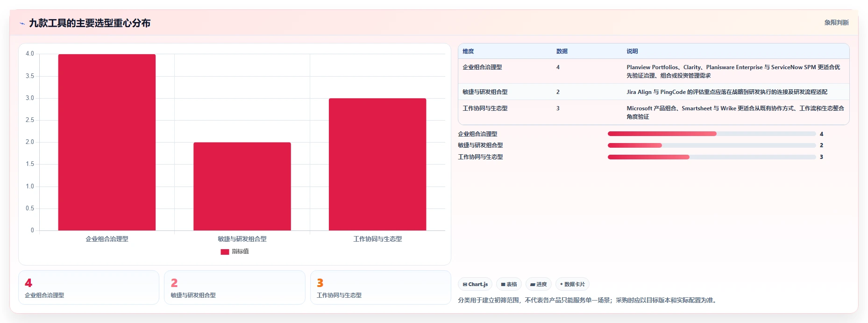Viewport: 868px width, 323px height.
Task: Click the x-axis label 工作协同与生态型
Action: click(377, 239)
